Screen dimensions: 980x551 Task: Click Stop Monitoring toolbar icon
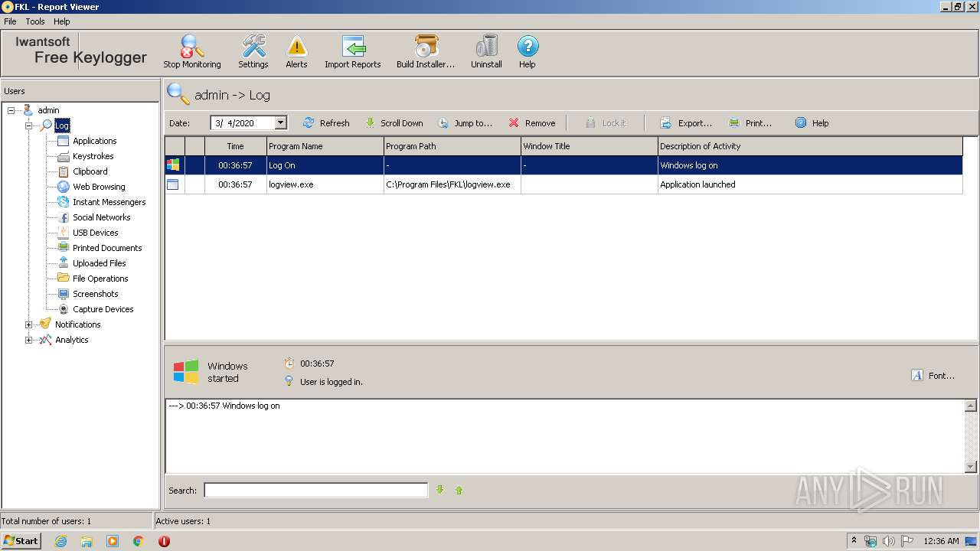191,51
